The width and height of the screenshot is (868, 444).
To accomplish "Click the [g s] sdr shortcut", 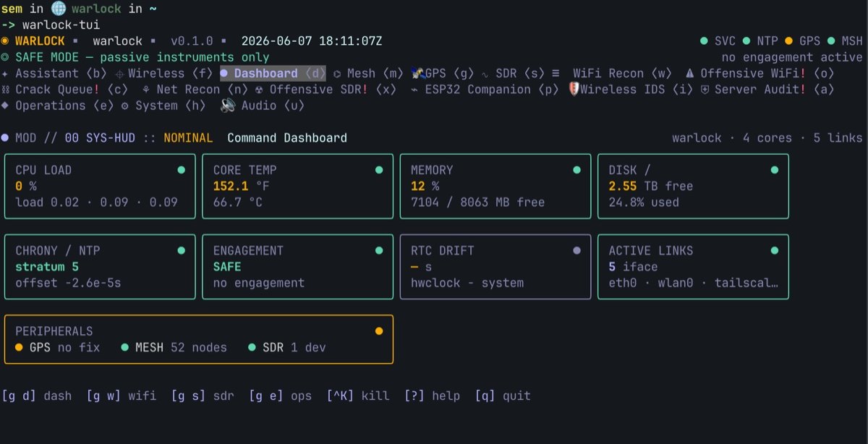I will click(203, 396).
